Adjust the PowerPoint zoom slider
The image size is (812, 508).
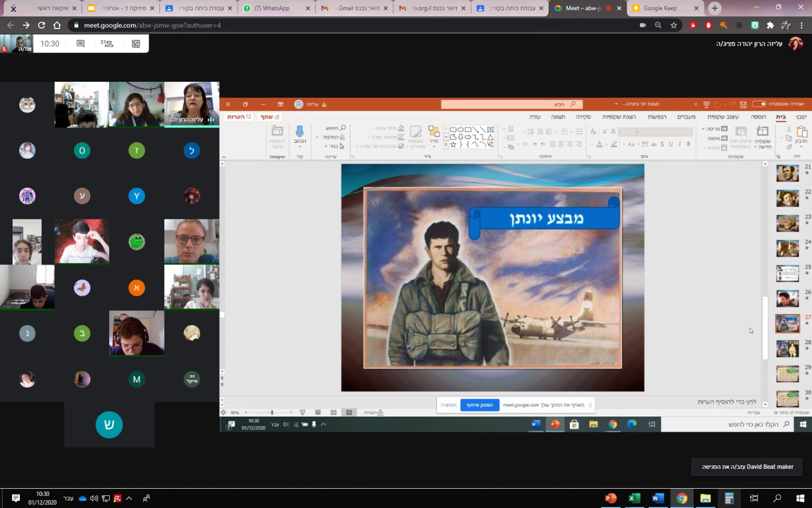[x=272, y=412]
